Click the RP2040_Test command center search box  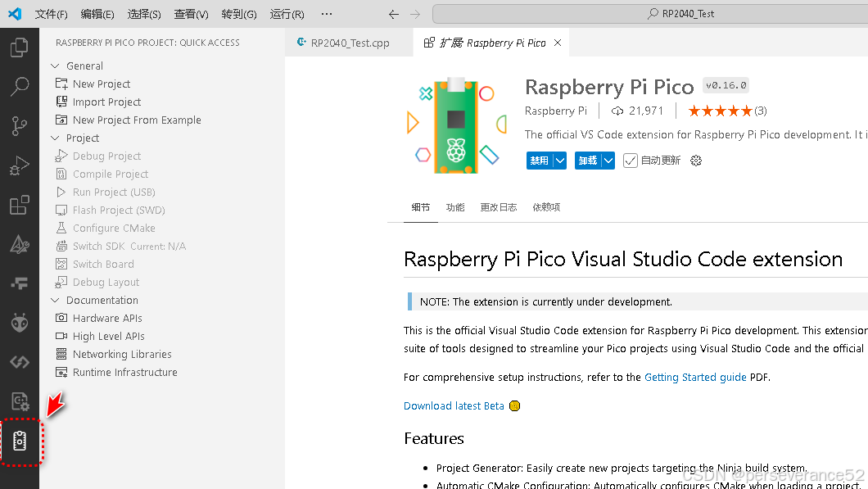[x=650, y=14]
